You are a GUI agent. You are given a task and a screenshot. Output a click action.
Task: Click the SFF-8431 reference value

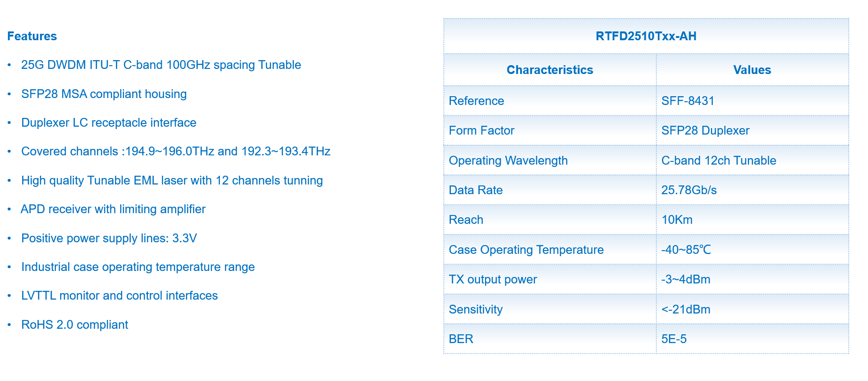(688, 101)
